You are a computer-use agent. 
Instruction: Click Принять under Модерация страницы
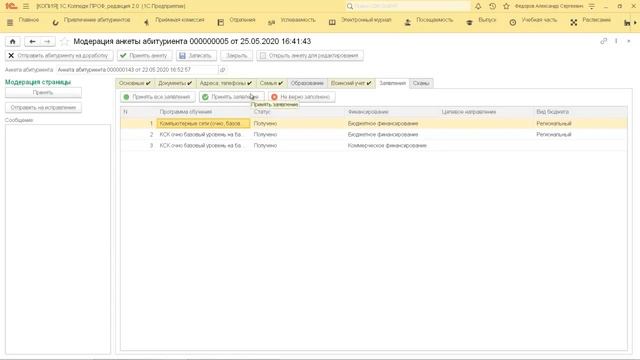43,93
